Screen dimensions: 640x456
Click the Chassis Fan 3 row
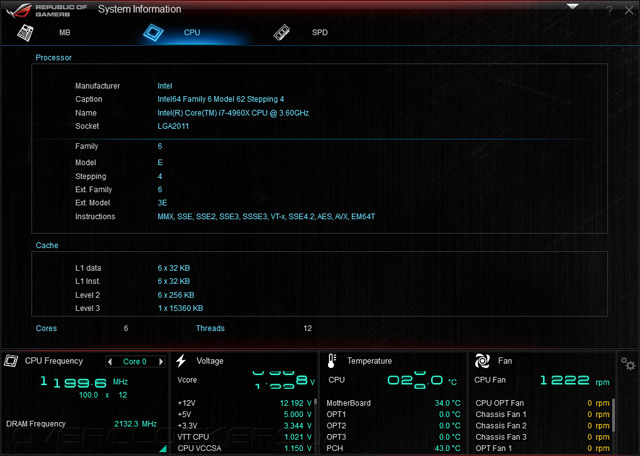click(542, 437)
